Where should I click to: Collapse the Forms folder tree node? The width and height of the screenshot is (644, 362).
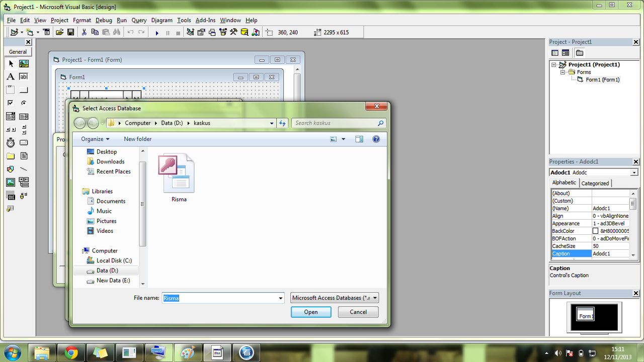(x=563, y=72)
